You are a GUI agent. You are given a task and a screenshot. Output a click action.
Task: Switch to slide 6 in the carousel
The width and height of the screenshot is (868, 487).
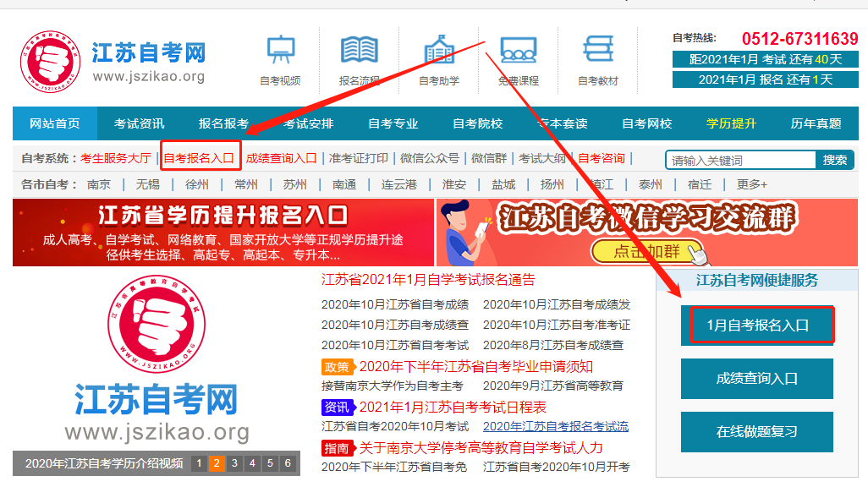[288, 463]
